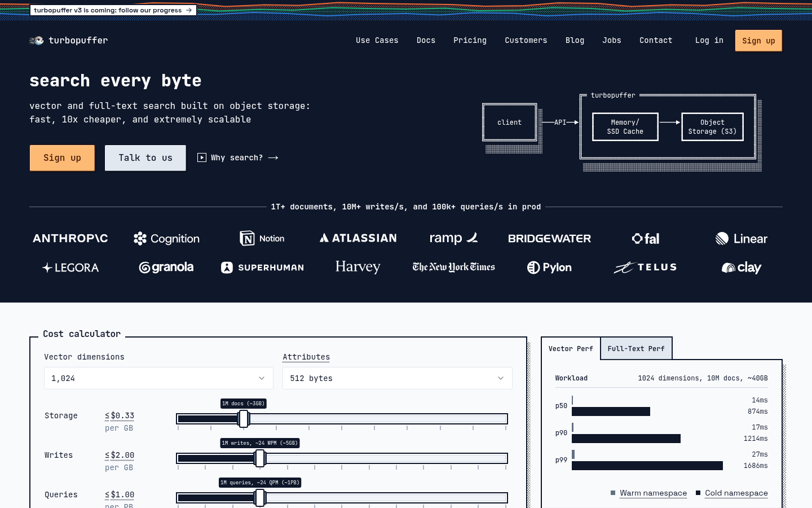
Task: Open the Jobs page
Action: [x=612, y=41]
